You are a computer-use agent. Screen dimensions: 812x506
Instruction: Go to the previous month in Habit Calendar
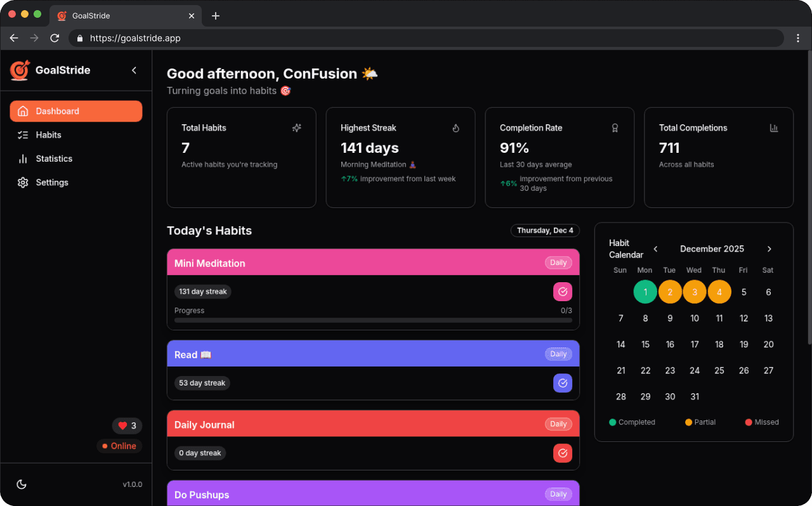(x=655, y=249)
